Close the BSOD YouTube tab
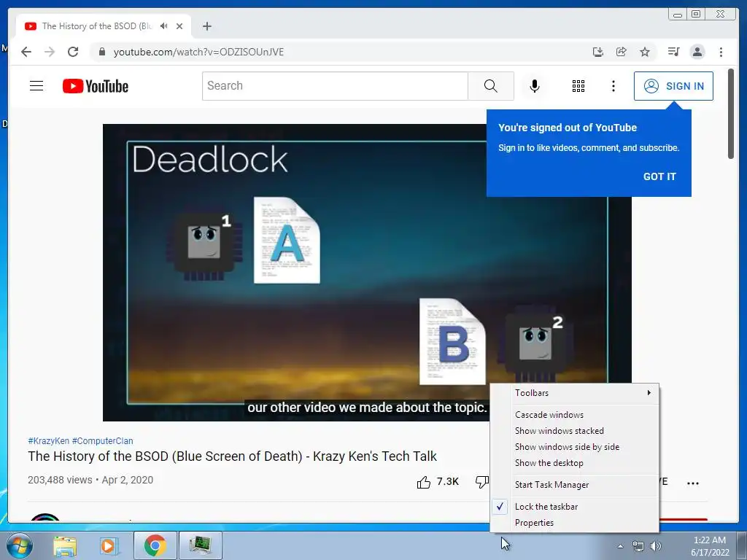 pos(179,26)
